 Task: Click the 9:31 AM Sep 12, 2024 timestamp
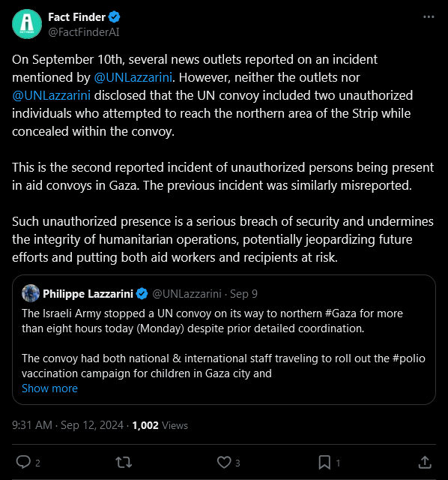pyautogui.click(x=67, y=425)
